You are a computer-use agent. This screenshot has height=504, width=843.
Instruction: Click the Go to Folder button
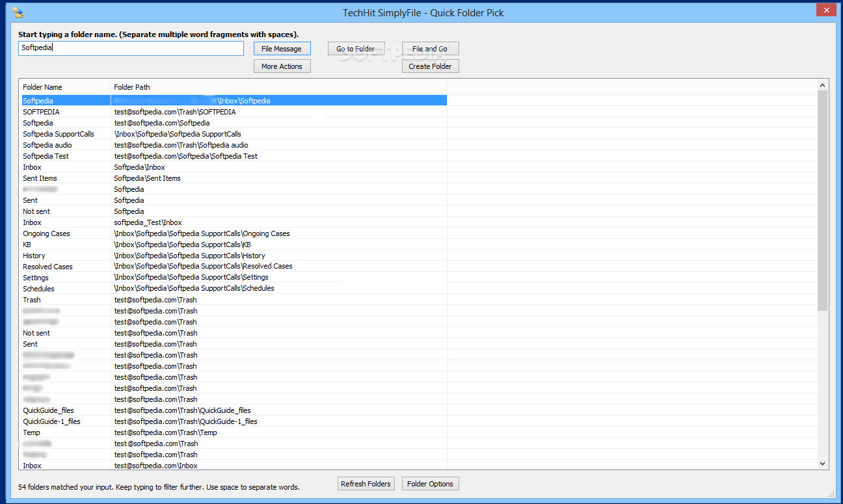[x=356, y=49]
